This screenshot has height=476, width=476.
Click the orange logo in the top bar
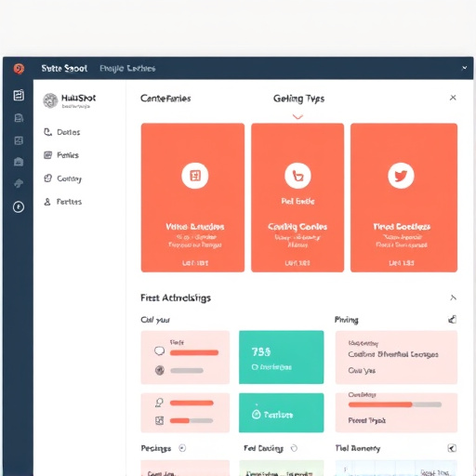pos(19,69)
